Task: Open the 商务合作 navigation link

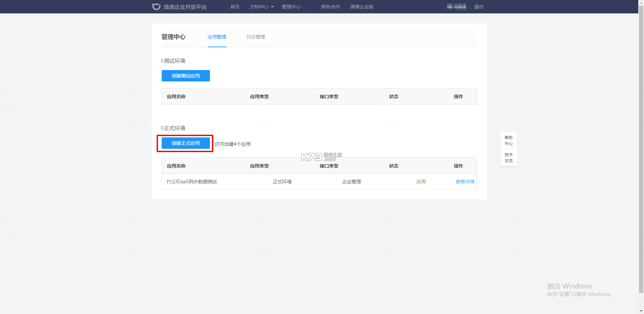Action: [x=330, y=7]
